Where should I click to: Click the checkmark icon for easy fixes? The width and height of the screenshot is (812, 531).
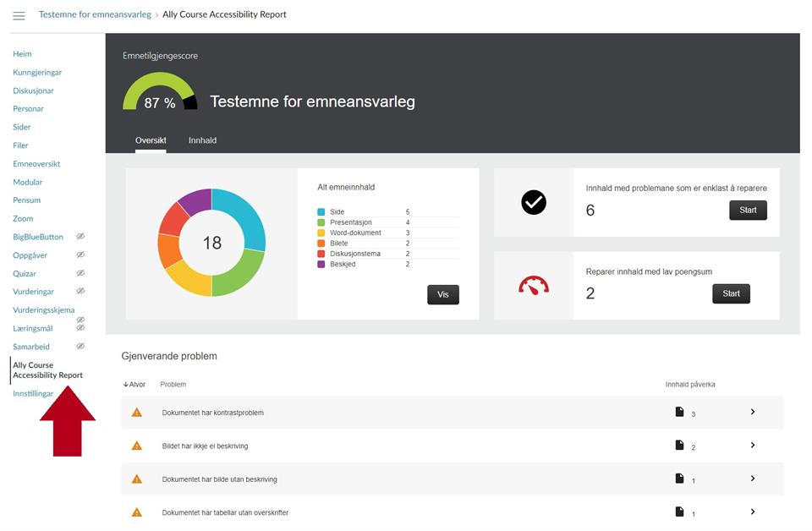point(534,202)
